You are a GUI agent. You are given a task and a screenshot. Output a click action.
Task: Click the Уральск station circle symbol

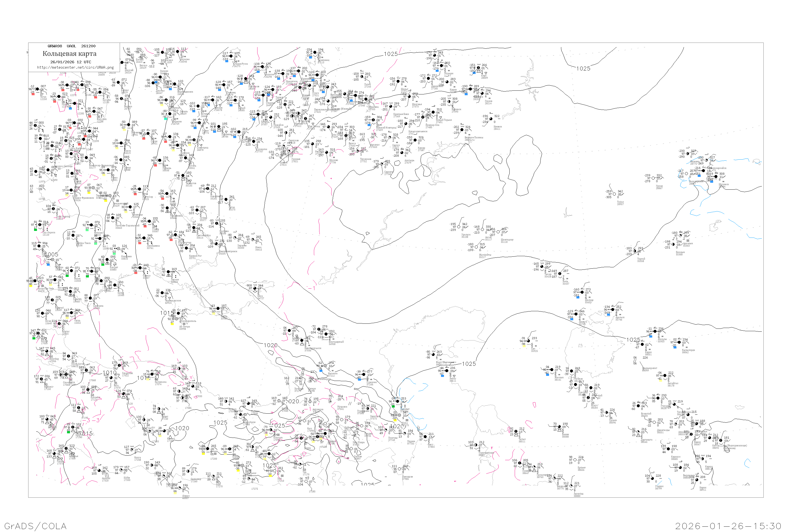(459, 227)
